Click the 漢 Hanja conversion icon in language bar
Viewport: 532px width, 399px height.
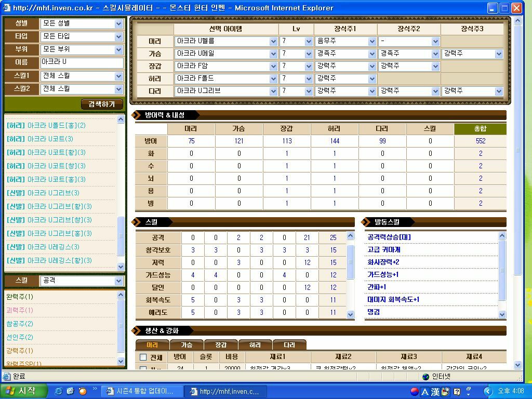(x=435, y=392)
